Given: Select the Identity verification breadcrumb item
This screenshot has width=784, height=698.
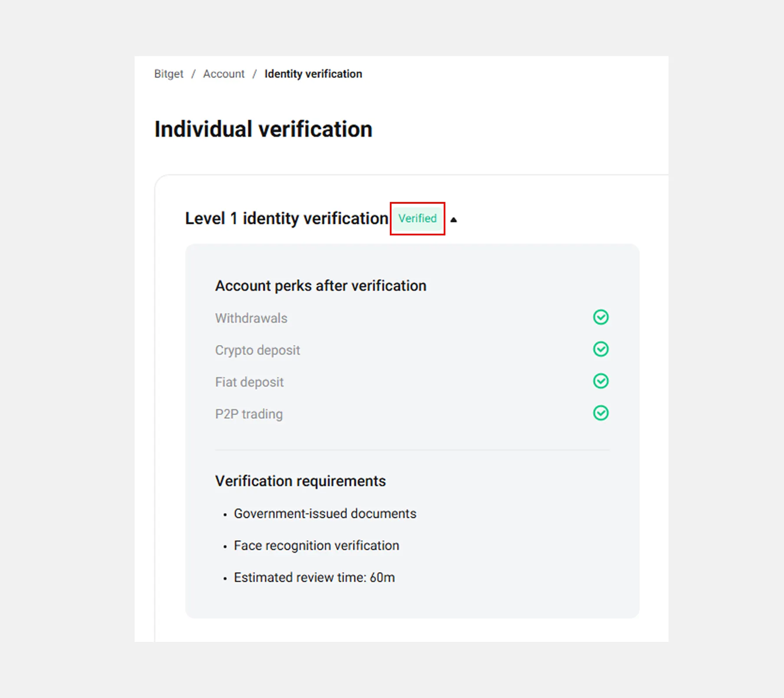Looking at the screenshot, I should tap(313, 74).
